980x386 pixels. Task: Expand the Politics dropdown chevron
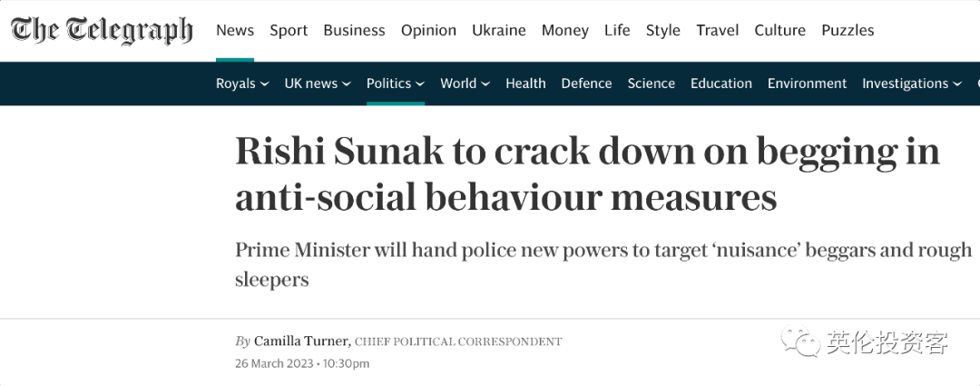click(x=420, y=84)
